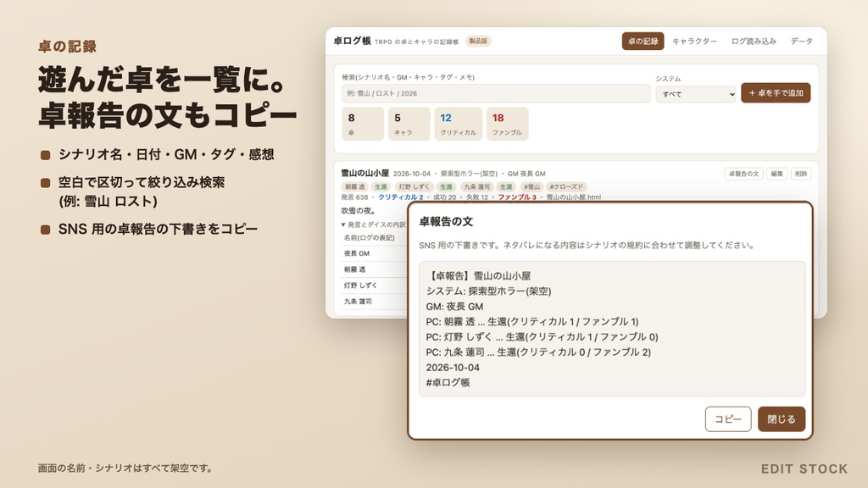This screenshot has width=868, height=488.
Task: Click the ファンブル 3 count in session stats
Action: click(517, 197)
